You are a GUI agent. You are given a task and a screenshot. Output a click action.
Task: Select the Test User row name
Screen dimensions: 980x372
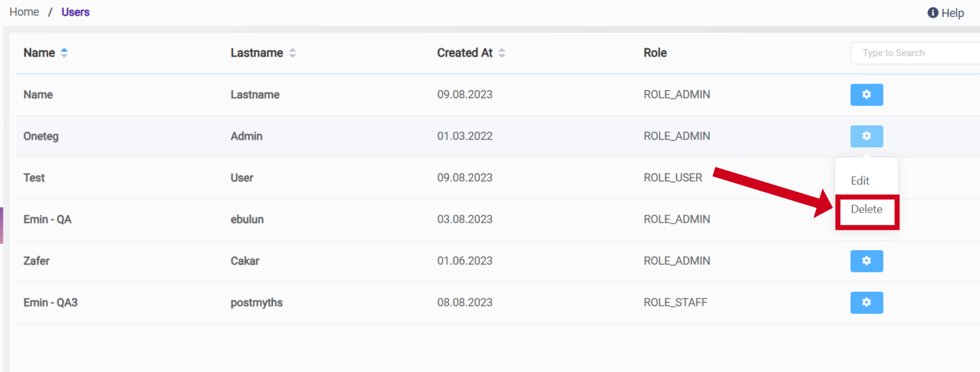[34, 178]
